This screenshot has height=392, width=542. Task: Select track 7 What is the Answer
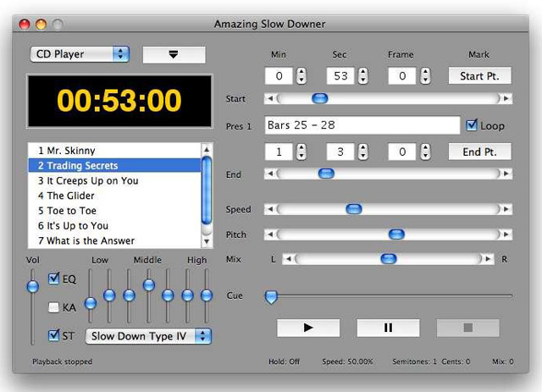pos(114,240)
